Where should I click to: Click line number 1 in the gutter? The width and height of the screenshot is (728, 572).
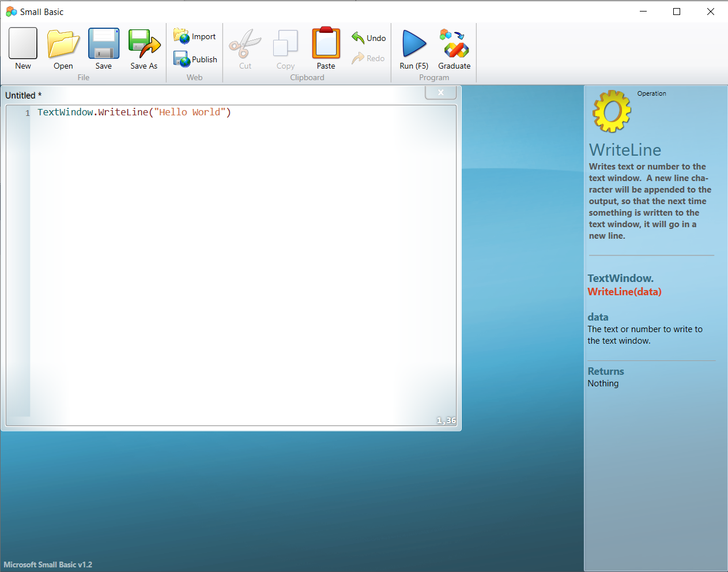[28, 113]
